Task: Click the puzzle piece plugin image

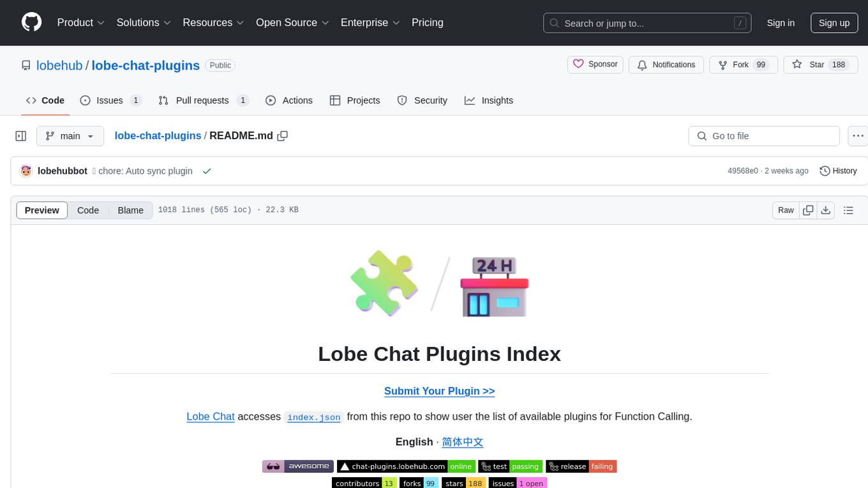Action: pos(384,284)
